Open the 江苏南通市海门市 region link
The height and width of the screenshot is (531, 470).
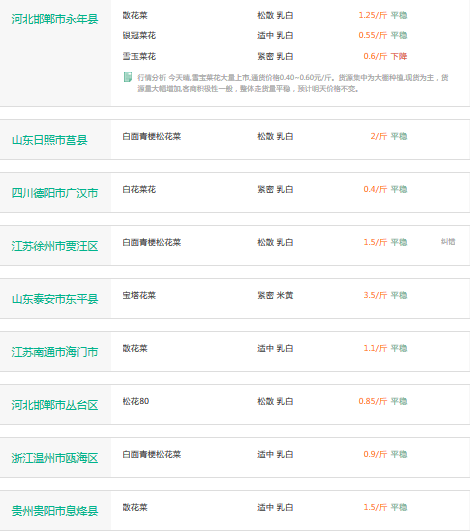(x=55, y=352)
